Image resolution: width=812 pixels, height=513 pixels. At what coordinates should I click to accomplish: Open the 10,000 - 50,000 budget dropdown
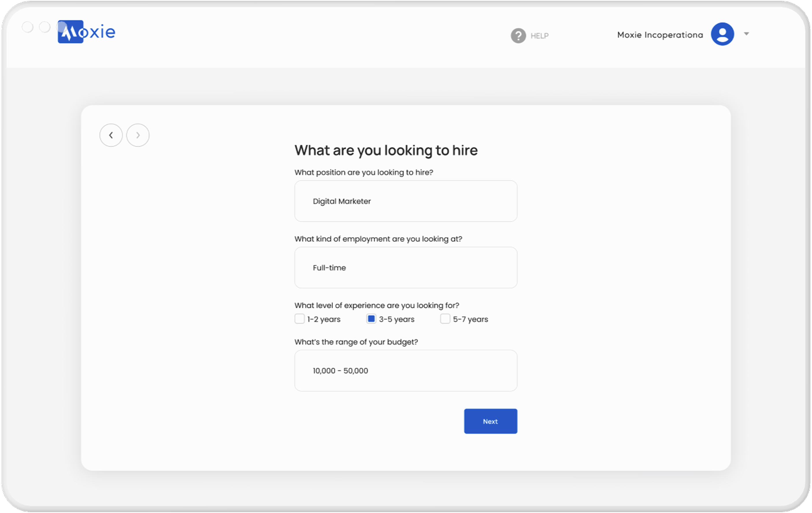coord(405,371)
